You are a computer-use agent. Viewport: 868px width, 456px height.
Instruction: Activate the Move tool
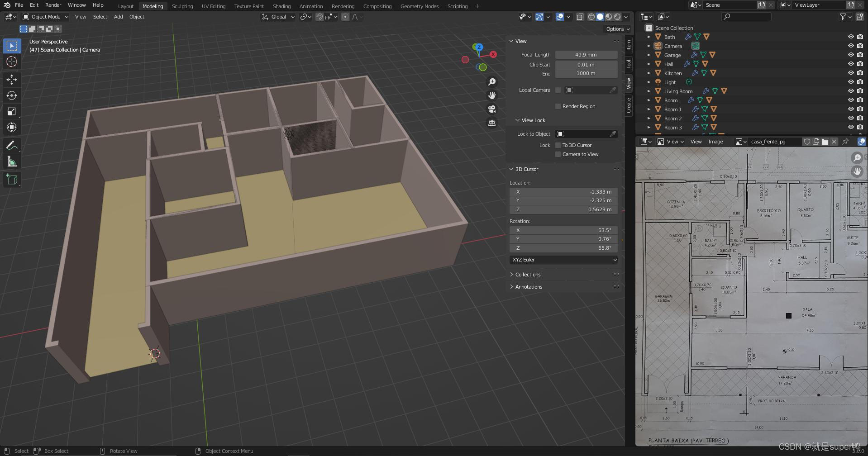[x=12, y=80]
